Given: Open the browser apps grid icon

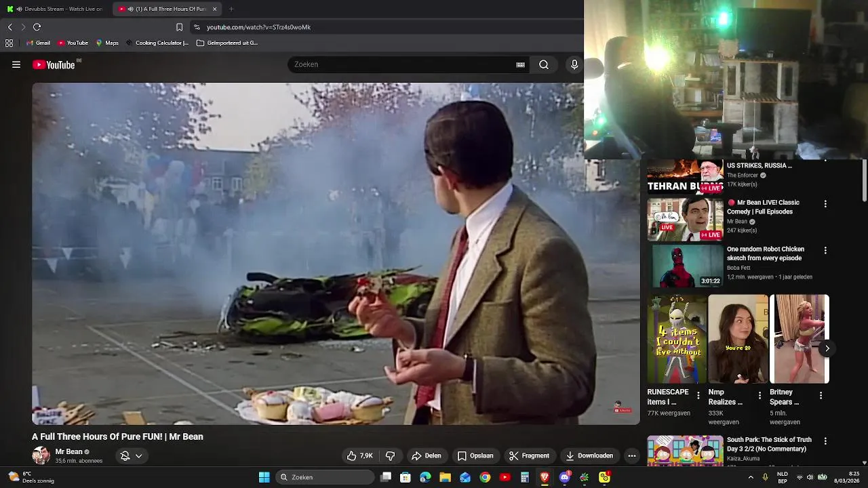Looking at the screenshot, I should tap(9, 43).
